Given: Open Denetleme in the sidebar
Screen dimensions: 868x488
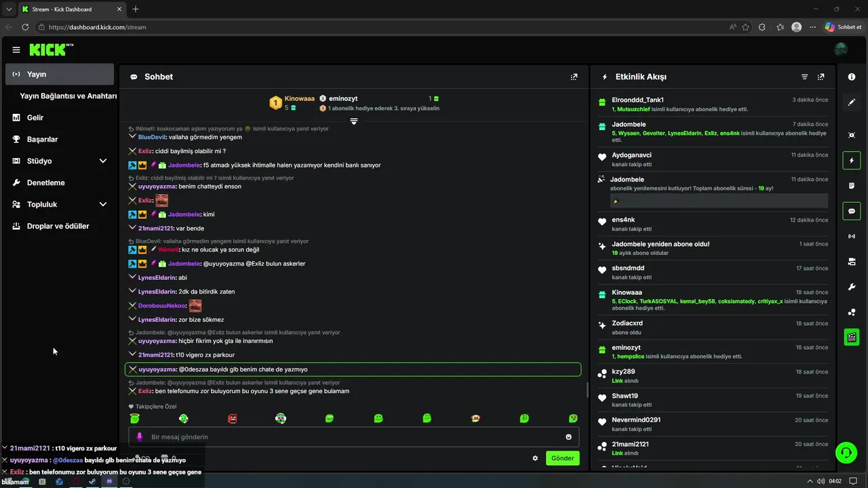Looking at the screenshot, I should 60,182.
